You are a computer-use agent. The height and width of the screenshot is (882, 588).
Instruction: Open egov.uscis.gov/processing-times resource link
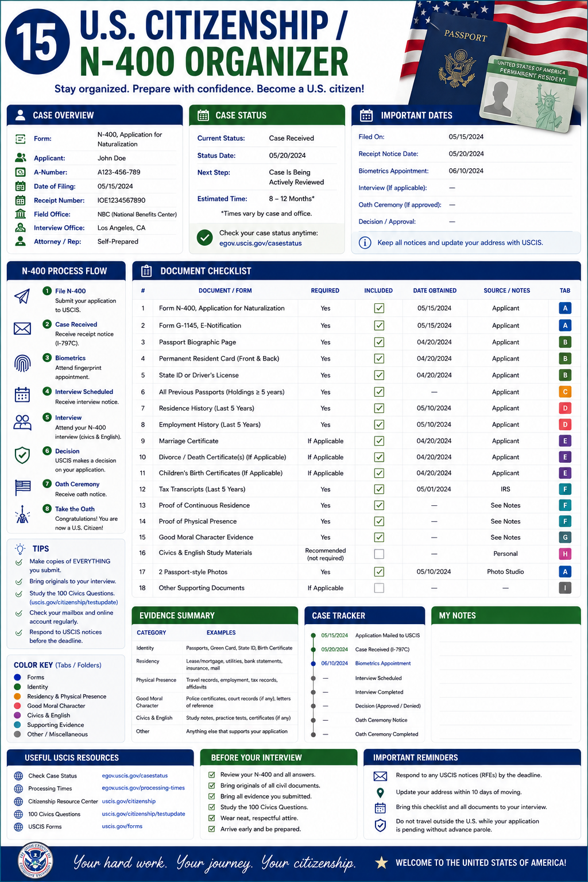pos(144,788)
